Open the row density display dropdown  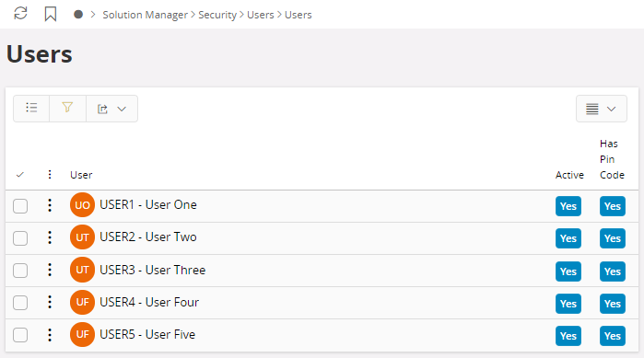(x=602, y=109)
